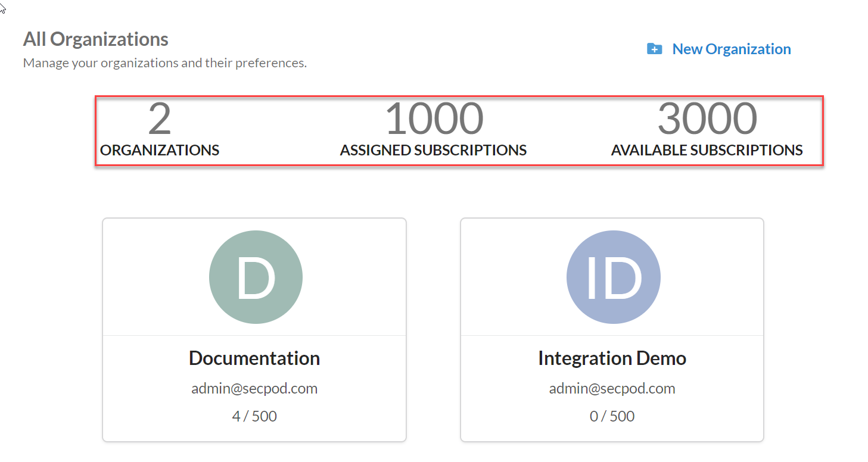Open the New Organization link
The height and width of the screenshot is (462, 868).
tap(731, 49)
